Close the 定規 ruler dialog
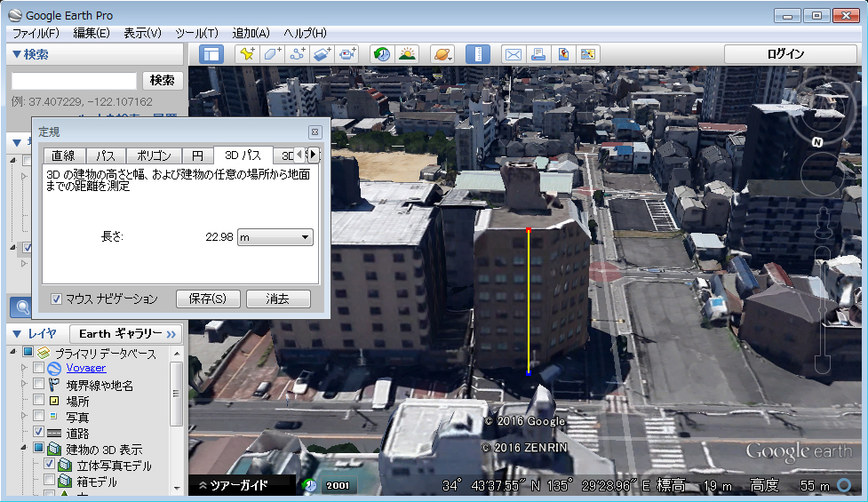Screen dimensions: 868x502 pyautogui.click(x=315, y=131)
